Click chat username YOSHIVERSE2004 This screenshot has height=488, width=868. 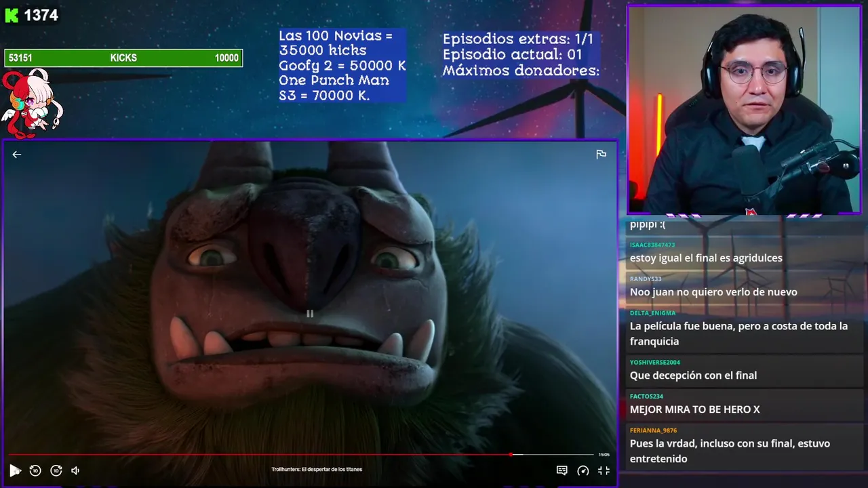(x=655, y=362)
